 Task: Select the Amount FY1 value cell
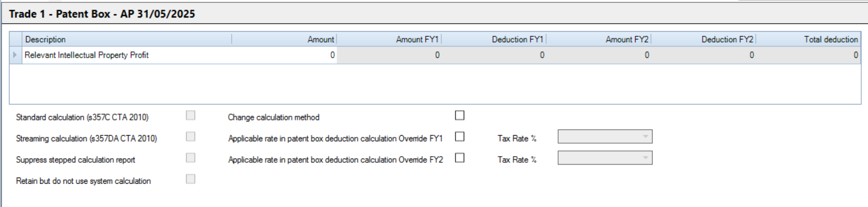389,55
